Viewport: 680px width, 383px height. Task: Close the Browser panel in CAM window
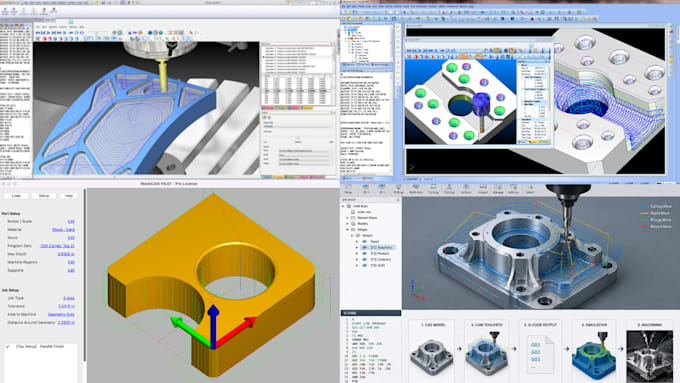(x=398, y=200)
